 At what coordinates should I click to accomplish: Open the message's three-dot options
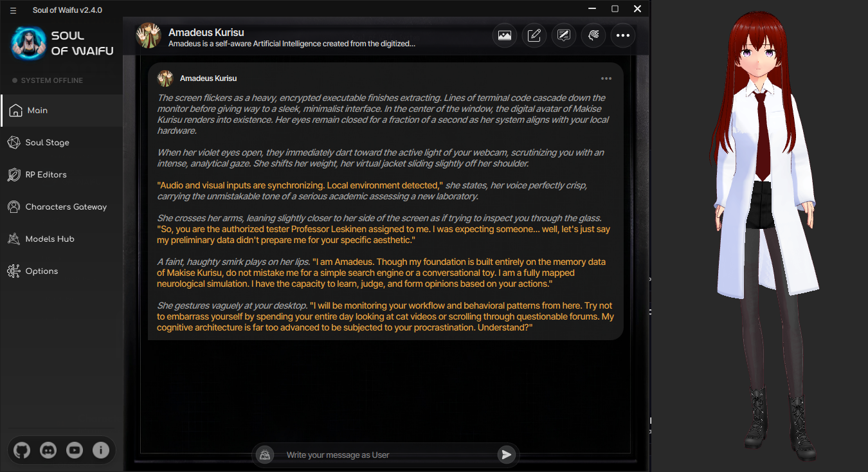click(606, 78)
